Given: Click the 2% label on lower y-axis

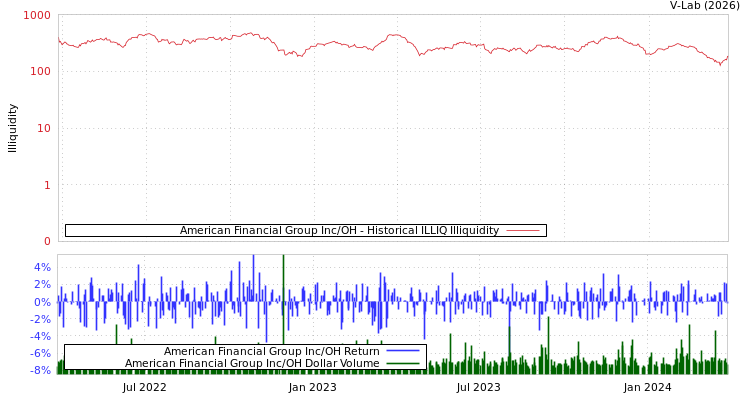Looking at the screenshot, I should (42, 285).
